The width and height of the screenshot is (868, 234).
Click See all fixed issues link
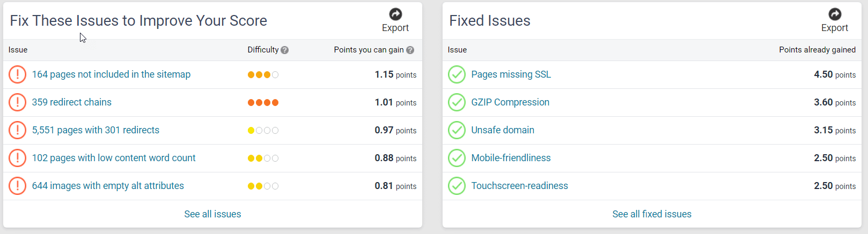[652, 214]
